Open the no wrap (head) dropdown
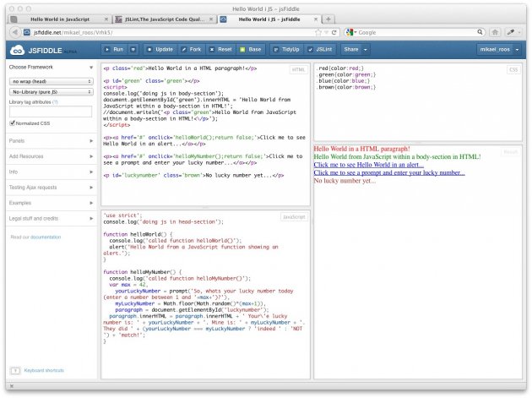Image resolution: width=532 pixels, height=398 pixels. pos(51,81)
